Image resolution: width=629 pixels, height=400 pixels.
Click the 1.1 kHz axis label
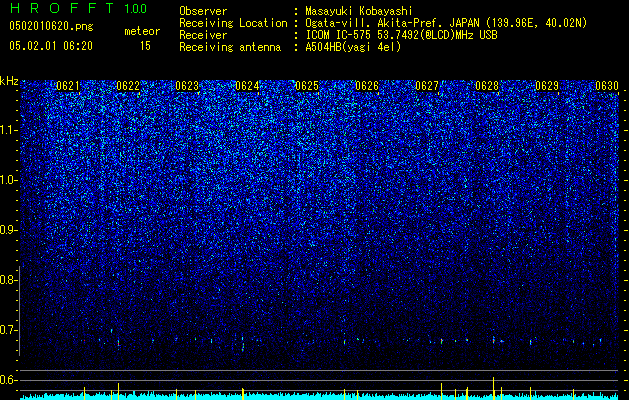[x=8, y=130]
